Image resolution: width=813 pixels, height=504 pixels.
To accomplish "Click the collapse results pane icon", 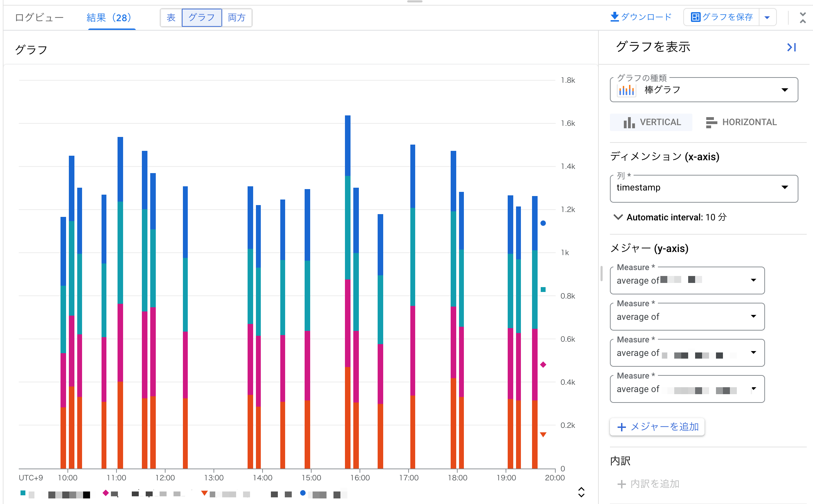I will [803, 17].
